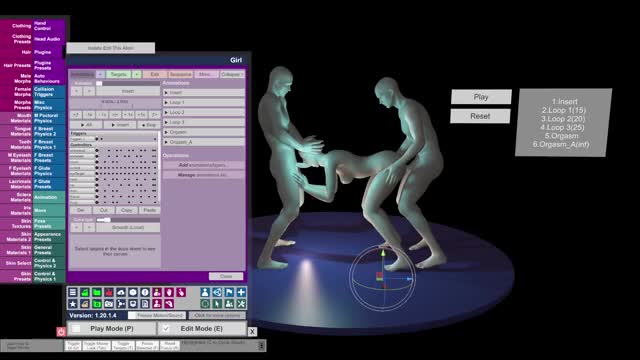Open the Head Audio sidebar tab
The width and height of the screenshot is (640, 360).
[49, 39]
